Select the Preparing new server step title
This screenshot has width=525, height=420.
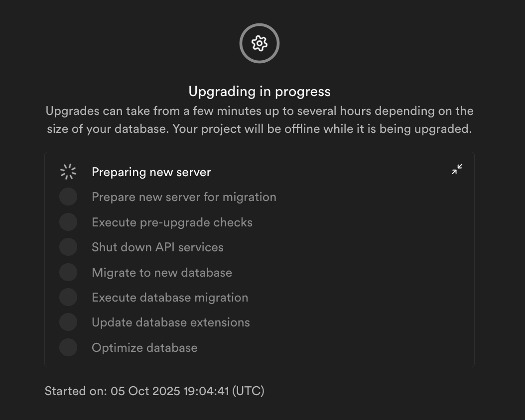pos(151,172)
